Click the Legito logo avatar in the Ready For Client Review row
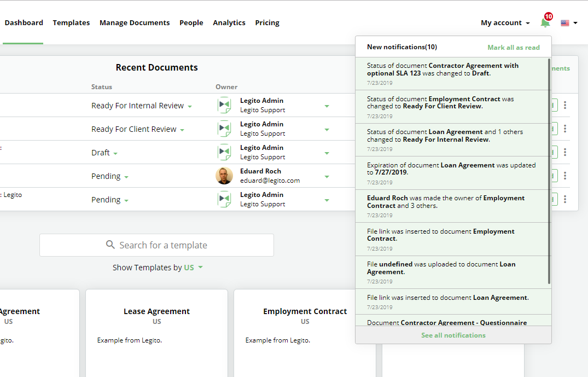The height and width of the screenshot is (377, 588). point(224,129)
